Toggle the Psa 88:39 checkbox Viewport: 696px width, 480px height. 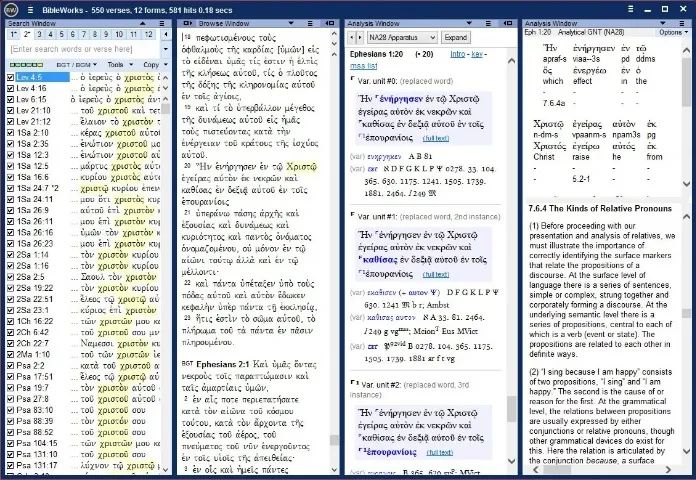(11, 421)
